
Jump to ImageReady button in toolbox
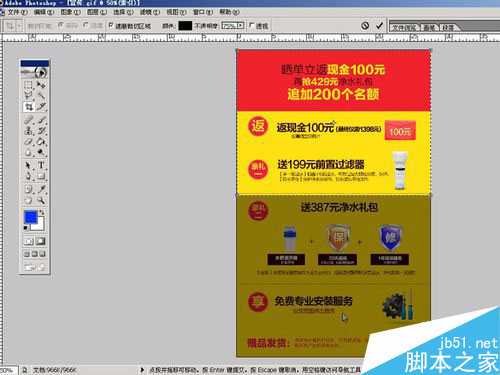point(35,267)
